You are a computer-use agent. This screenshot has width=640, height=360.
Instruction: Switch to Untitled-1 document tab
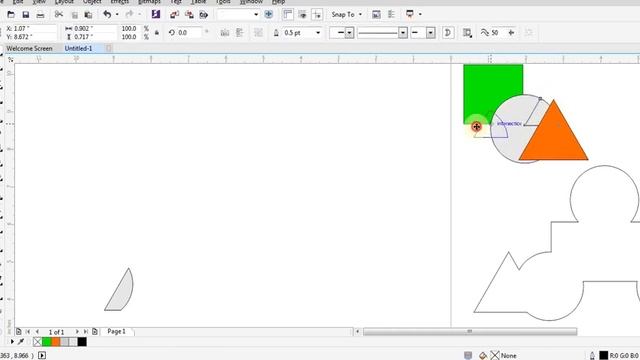click(78, 48)
